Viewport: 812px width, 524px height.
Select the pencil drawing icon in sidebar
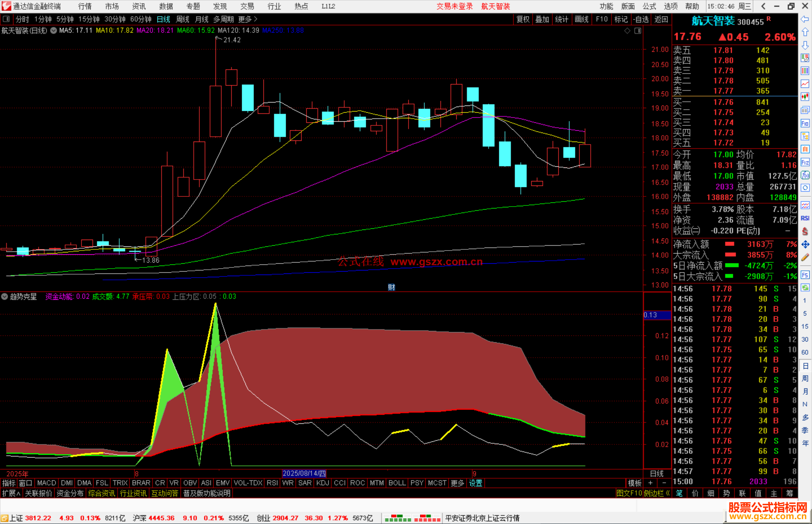click(x=805, y=257)
